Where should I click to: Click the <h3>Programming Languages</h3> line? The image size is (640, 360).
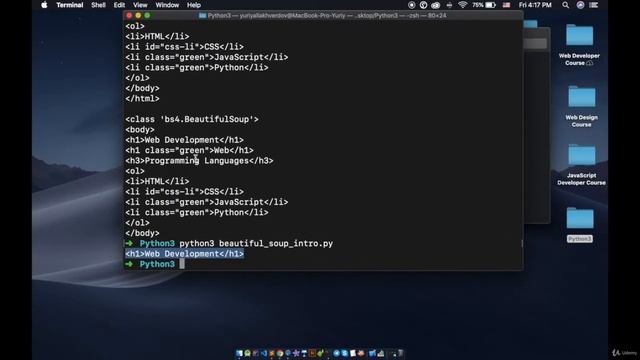tap(199, 161)
